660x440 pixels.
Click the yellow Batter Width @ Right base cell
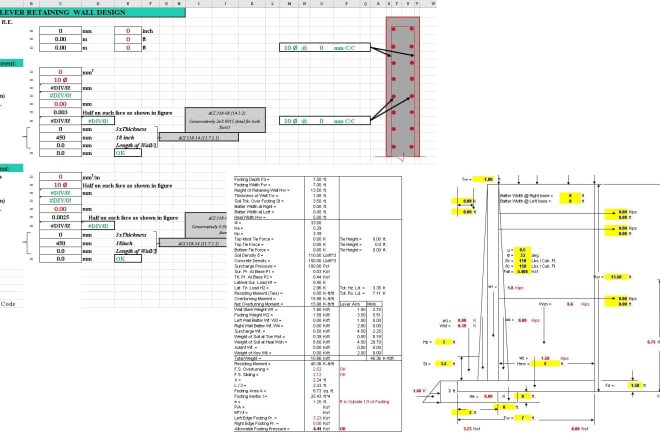[570, 196]
